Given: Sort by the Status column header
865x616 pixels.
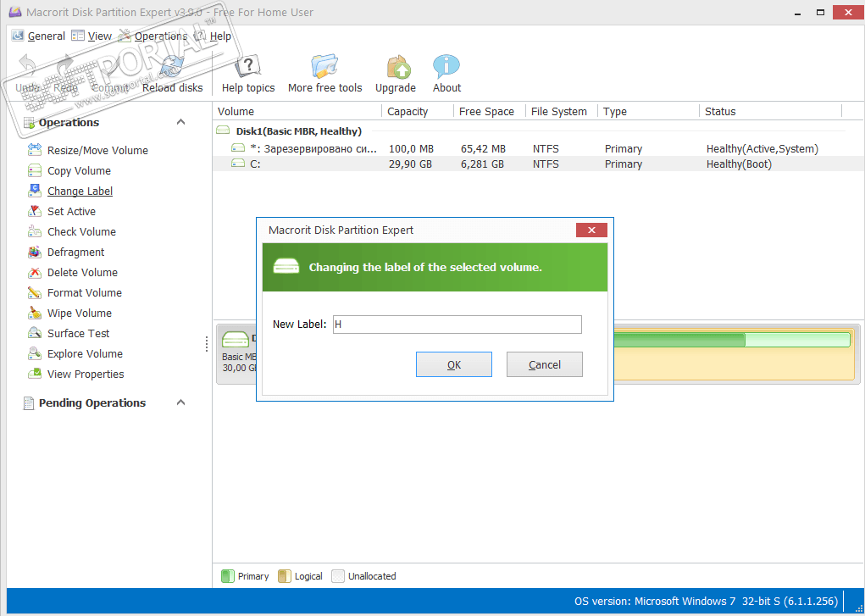Looking at the screenshot, I should point(771,111).
